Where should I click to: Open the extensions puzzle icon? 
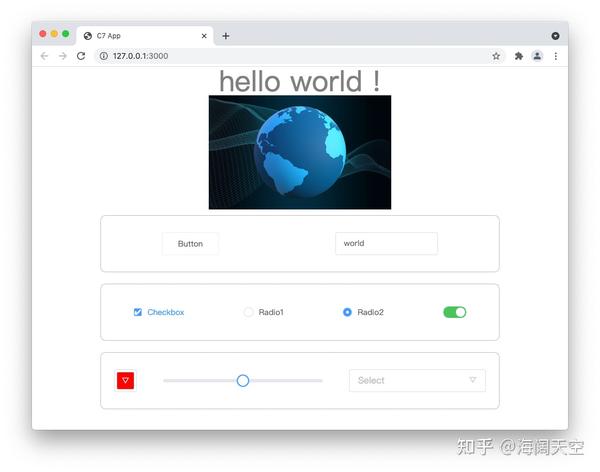tap(519, 56)
